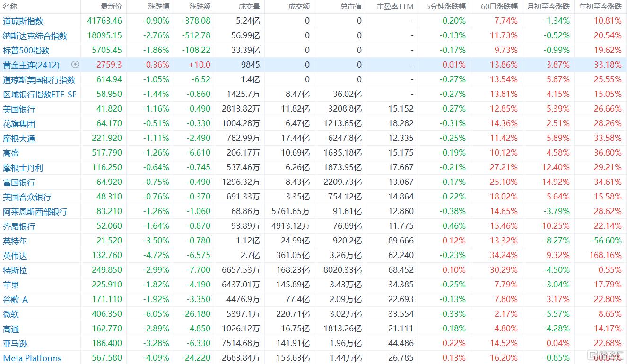Click the 27.21% 60-day value for 摩根士丹利

(x=504, y=167)
